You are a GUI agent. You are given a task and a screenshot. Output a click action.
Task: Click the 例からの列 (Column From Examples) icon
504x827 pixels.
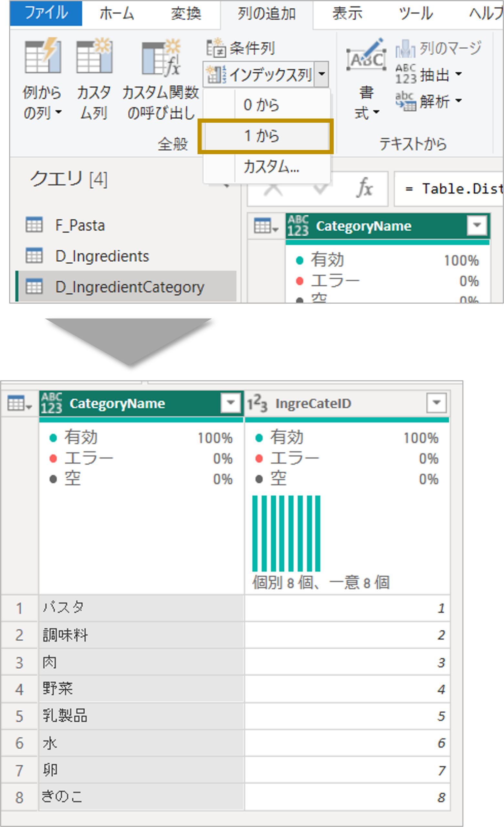[x=43, y=57]
